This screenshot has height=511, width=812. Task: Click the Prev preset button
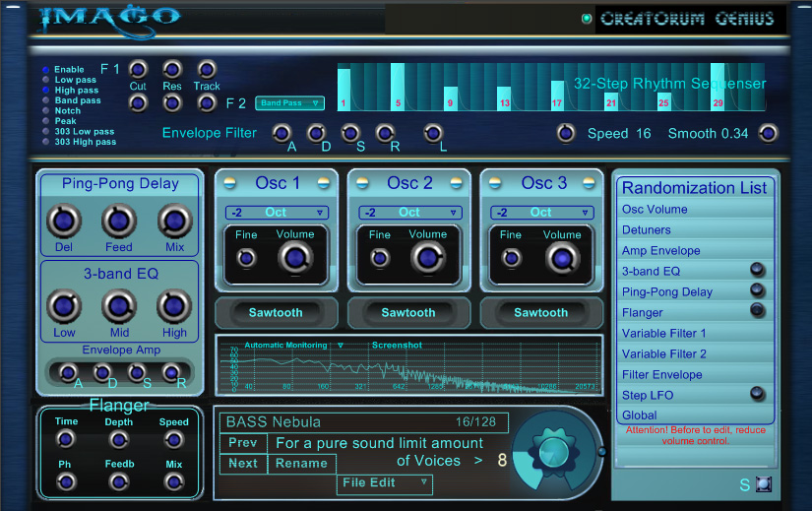click(x=243, y=443)
